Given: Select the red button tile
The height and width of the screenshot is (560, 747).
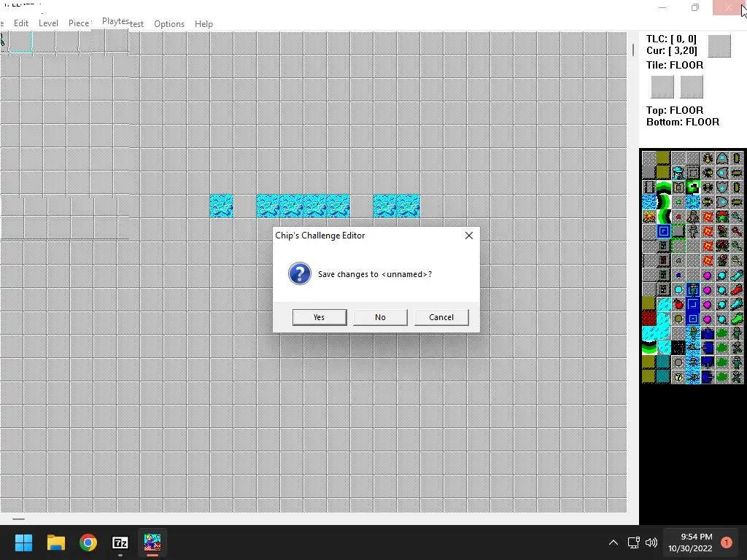Looking at the screenshot, I should 678,217.
